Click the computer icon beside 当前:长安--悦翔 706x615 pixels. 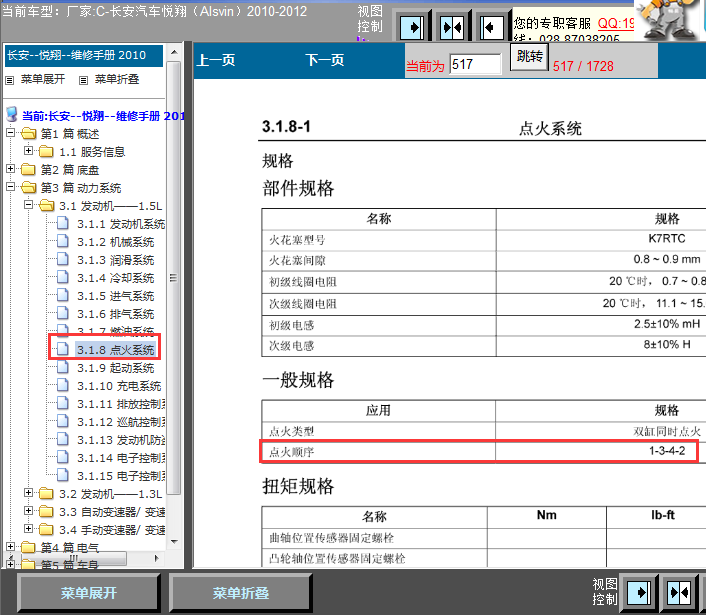pyautogui.click(x=12, y=115)
